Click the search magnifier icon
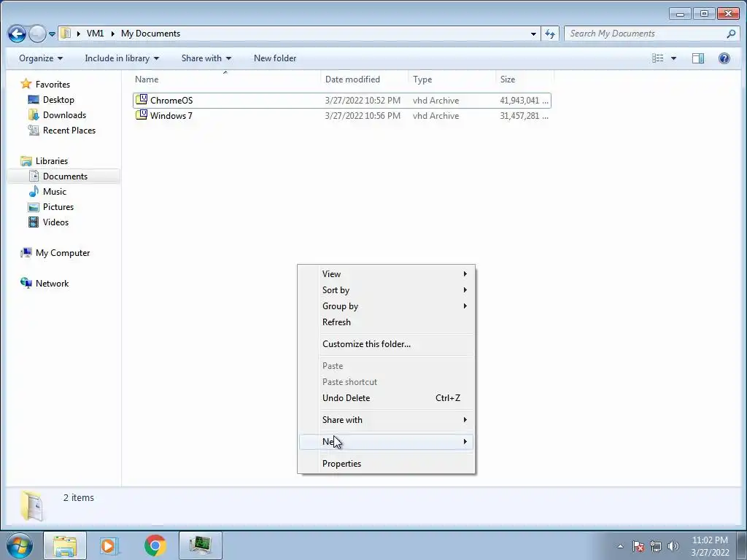 coord(731,34)
